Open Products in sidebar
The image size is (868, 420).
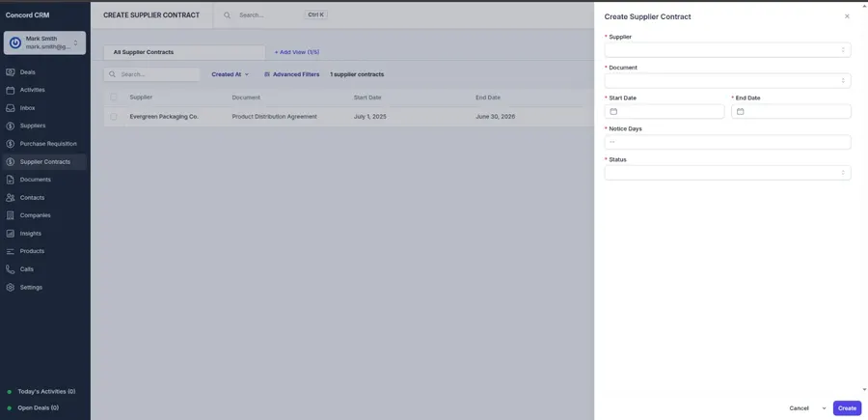(32, 251)
